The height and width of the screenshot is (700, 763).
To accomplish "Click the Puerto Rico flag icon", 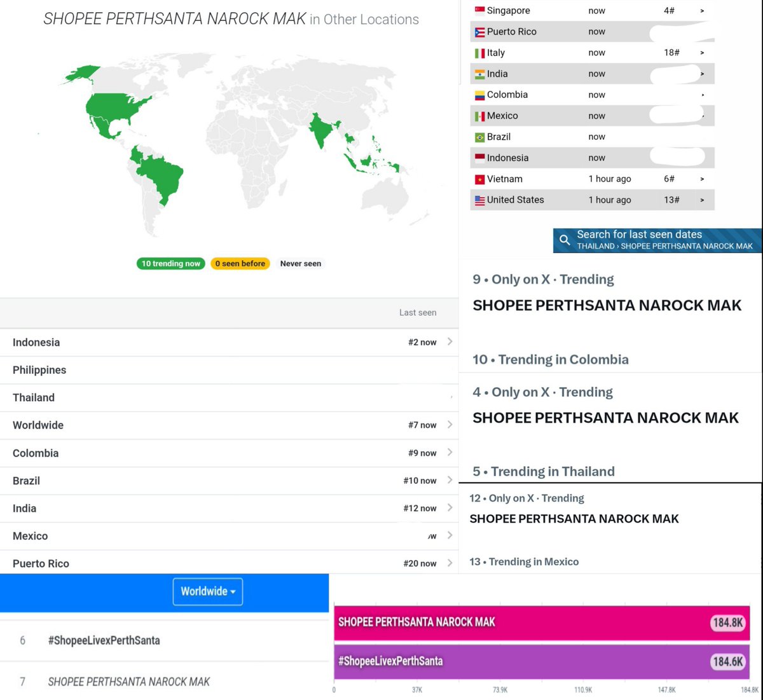I will [x=480, y=32].
